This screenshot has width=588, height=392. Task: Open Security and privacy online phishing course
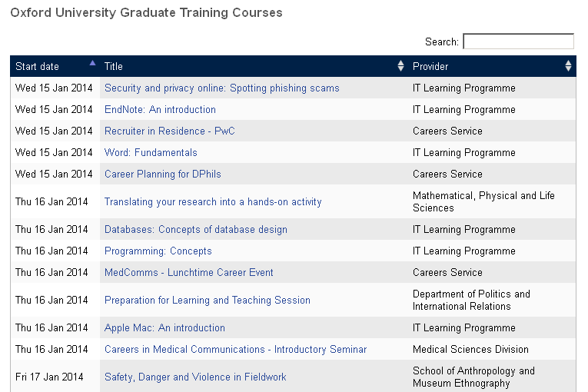coord(221,88)
